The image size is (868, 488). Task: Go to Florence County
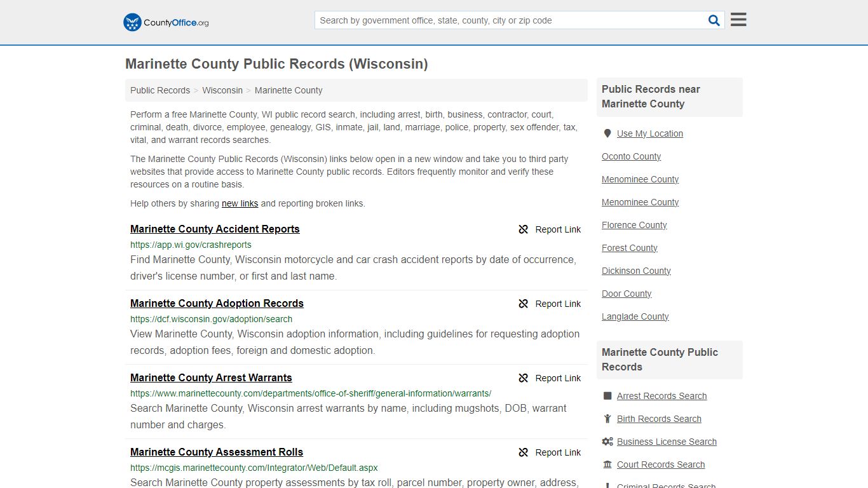(634, 225)
